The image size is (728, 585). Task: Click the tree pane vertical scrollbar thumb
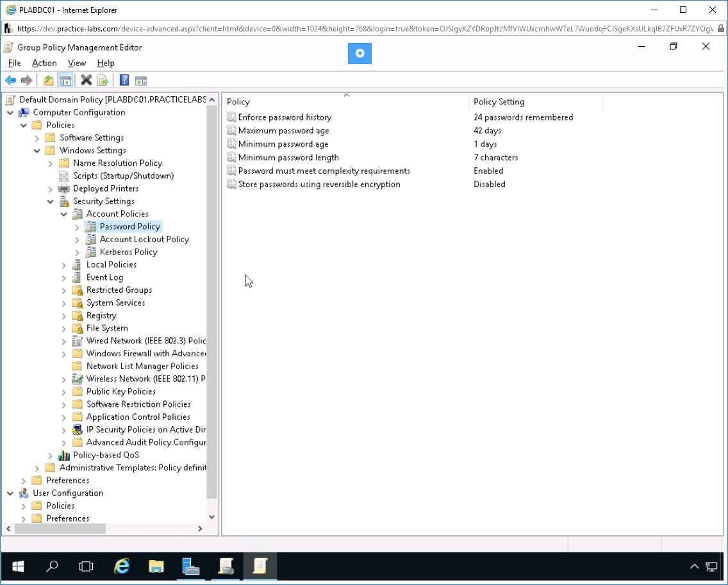[211, 302]
